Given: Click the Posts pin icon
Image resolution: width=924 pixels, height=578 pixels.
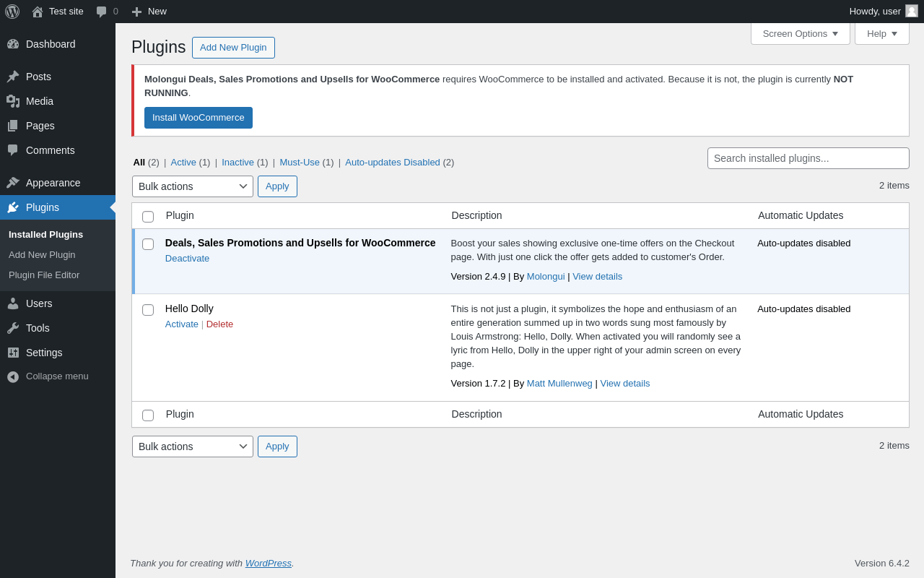Looking at the screenshot, I should pos(13,77).
